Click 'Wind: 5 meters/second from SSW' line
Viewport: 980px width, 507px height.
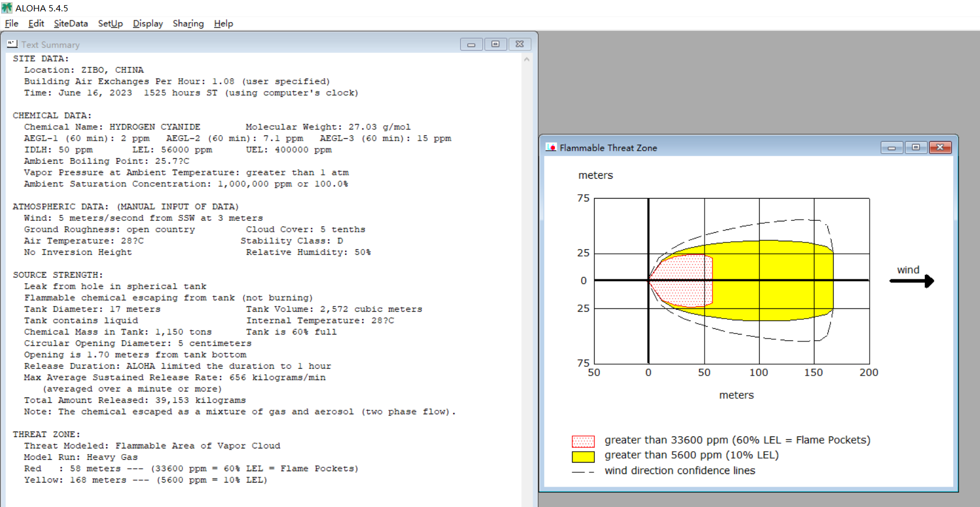(143, 218)
